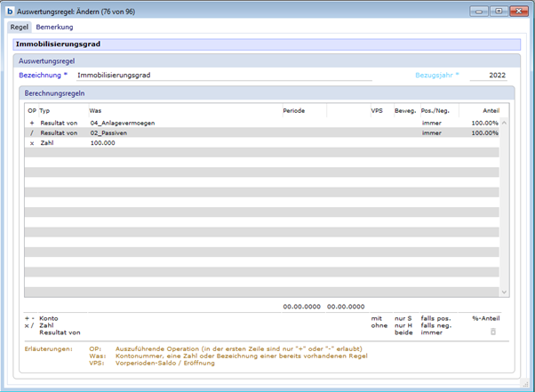This screenshot has width=535, height=392.
Task: Close the Auswertungsregel window
Action: (x=519, y=11)
